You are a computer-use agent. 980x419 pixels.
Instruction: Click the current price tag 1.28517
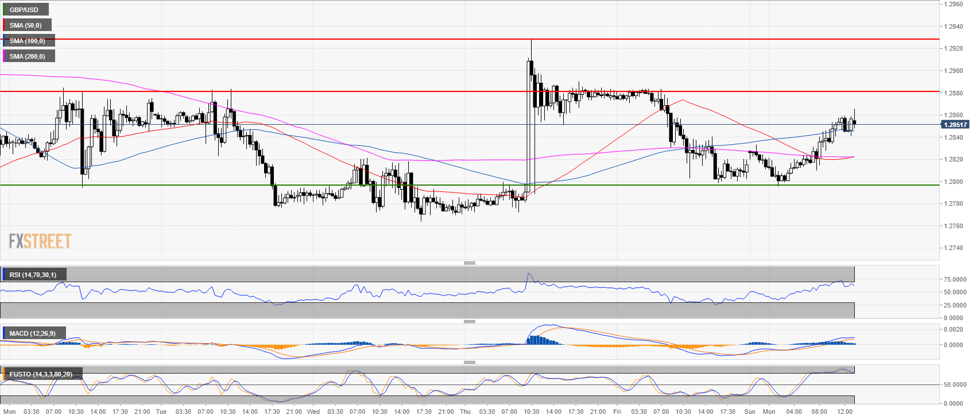click(x=955, y=125)
